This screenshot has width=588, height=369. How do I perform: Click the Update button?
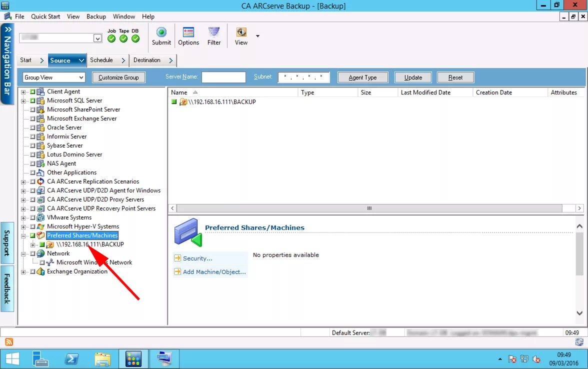[413, 77]
